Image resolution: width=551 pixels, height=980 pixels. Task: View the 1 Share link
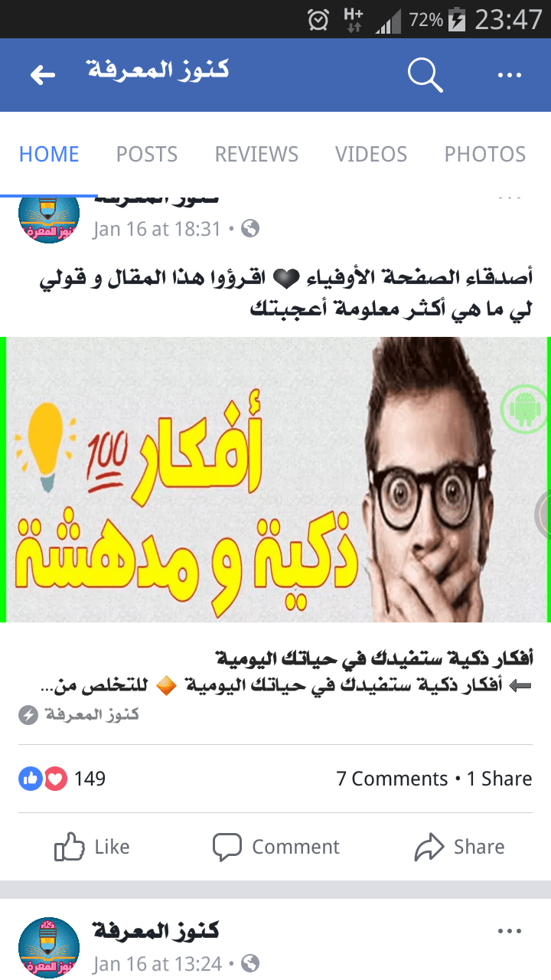click(500, 779)
